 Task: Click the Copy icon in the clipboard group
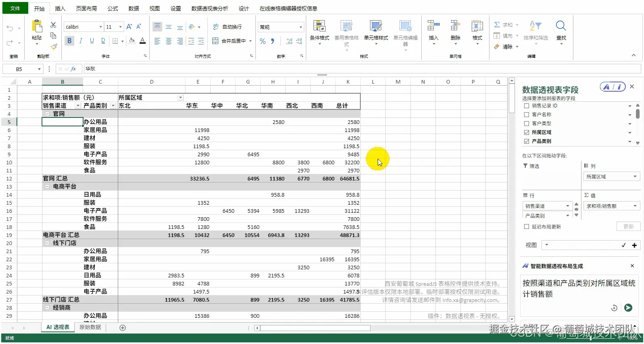point(53,36)
